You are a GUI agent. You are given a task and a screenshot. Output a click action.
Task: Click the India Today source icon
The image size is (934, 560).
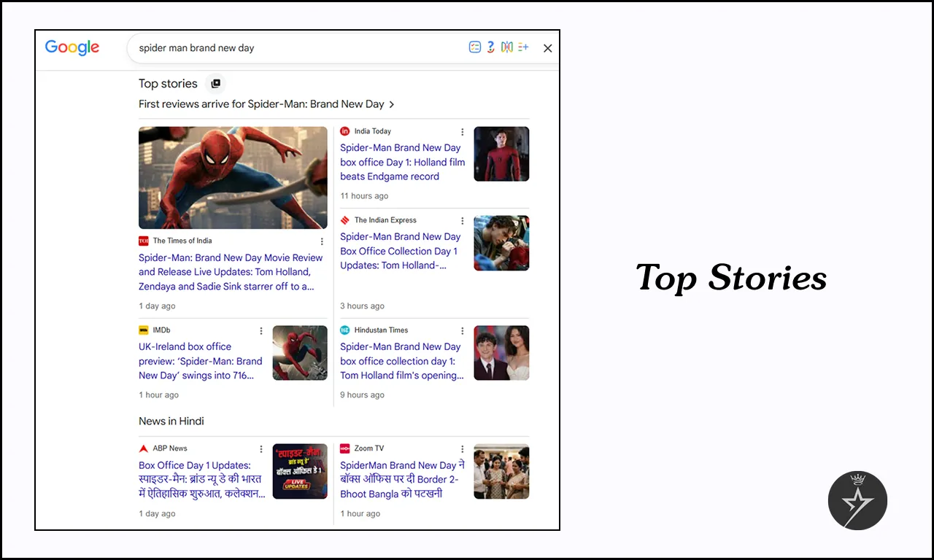[x=345, y=131]
